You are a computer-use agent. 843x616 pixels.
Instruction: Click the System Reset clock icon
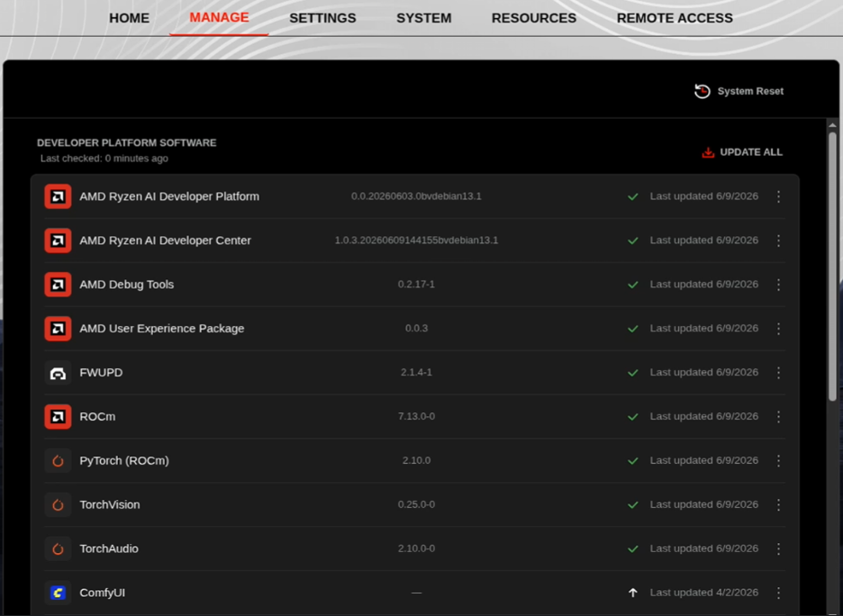coord(702,91)
